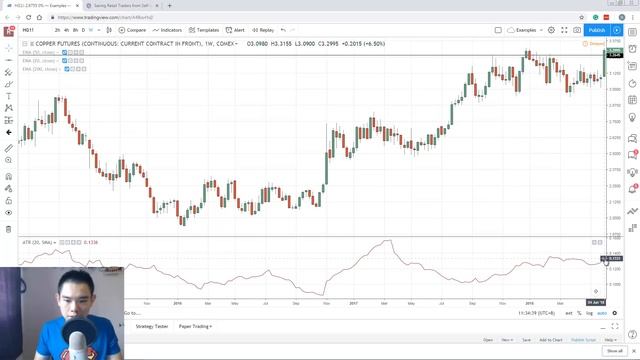Toggle the auto scale button
Image resolution: width=640 pixels, height=360 pixels.
point(602,313)
